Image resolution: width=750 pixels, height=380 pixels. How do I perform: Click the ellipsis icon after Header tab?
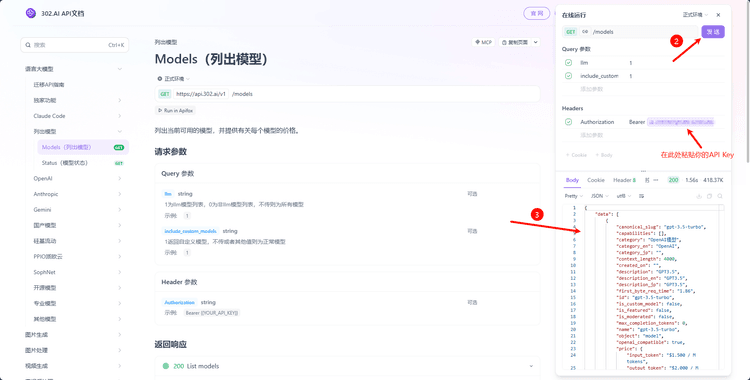click(655, 180)
